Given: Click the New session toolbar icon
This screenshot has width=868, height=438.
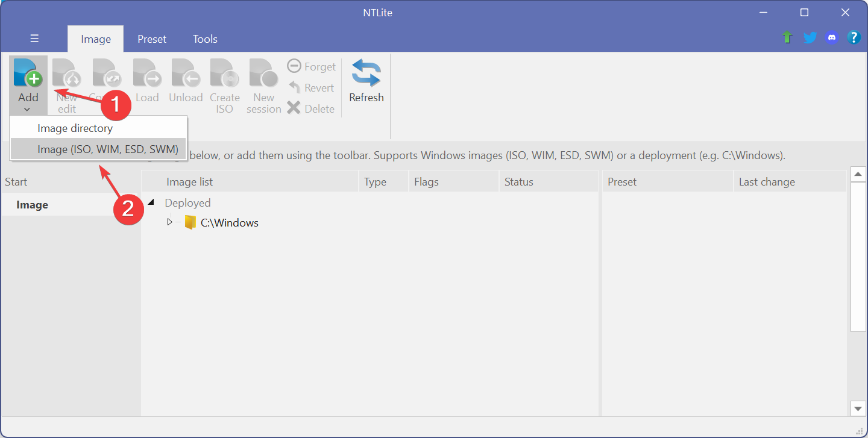Looking at the screenshot, I should [x=264, y=85].
